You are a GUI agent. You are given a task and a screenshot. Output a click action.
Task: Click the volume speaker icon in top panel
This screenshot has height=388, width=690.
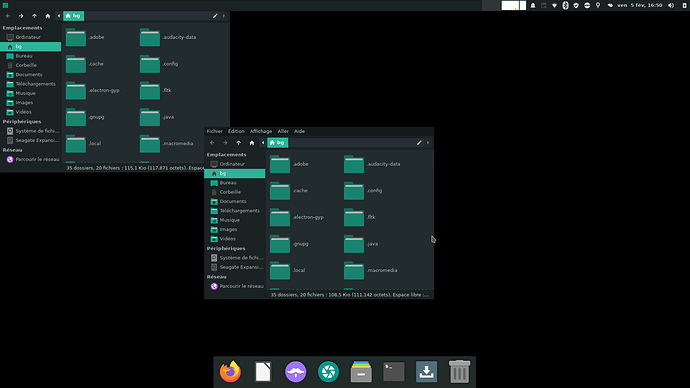point(671,5)
